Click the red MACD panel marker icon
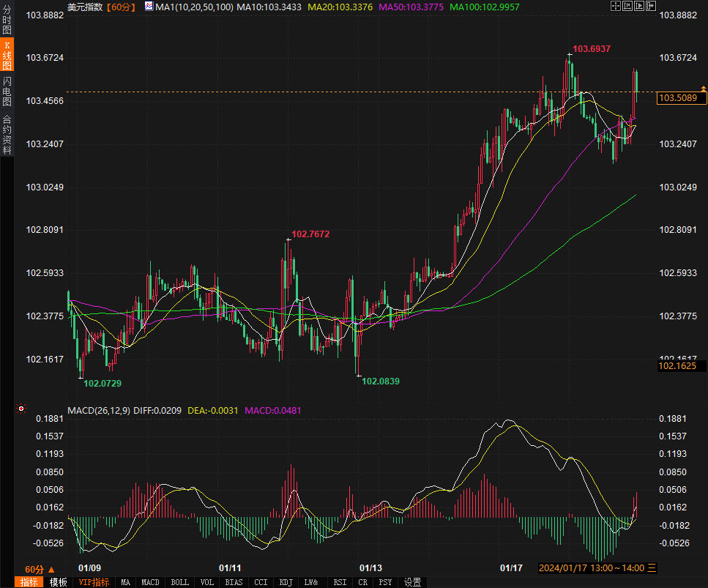The width and height of the screenshot is (708, 588). [x=21, y=409]
